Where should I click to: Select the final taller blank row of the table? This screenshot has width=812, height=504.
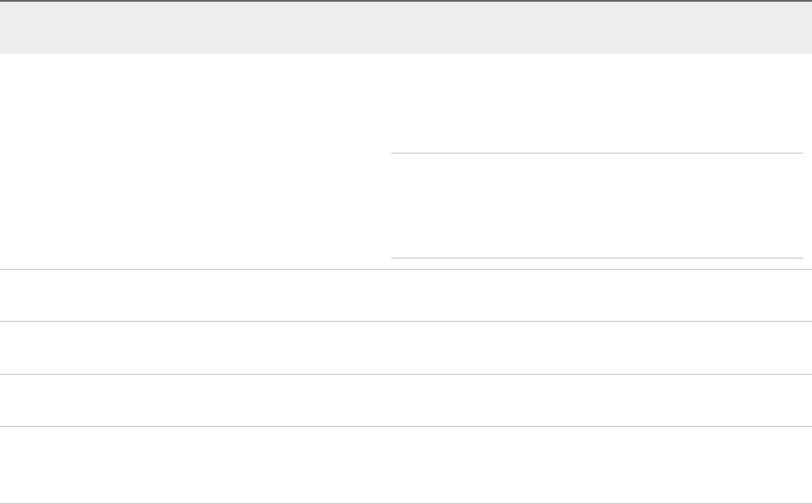406,465
